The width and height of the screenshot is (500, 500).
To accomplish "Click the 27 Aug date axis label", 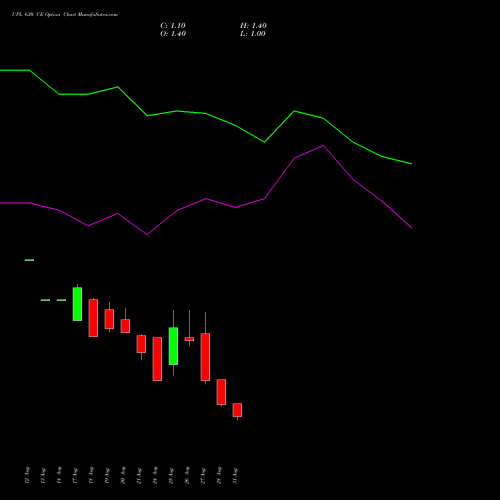I will [x=203, y=476].
